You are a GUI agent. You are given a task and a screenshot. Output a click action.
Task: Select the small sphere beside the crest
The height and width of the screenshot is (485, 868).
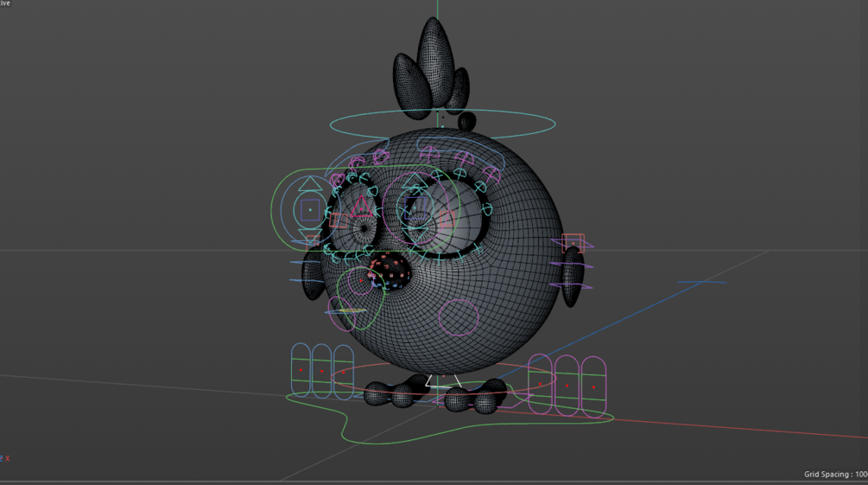(x=466, y=121)
